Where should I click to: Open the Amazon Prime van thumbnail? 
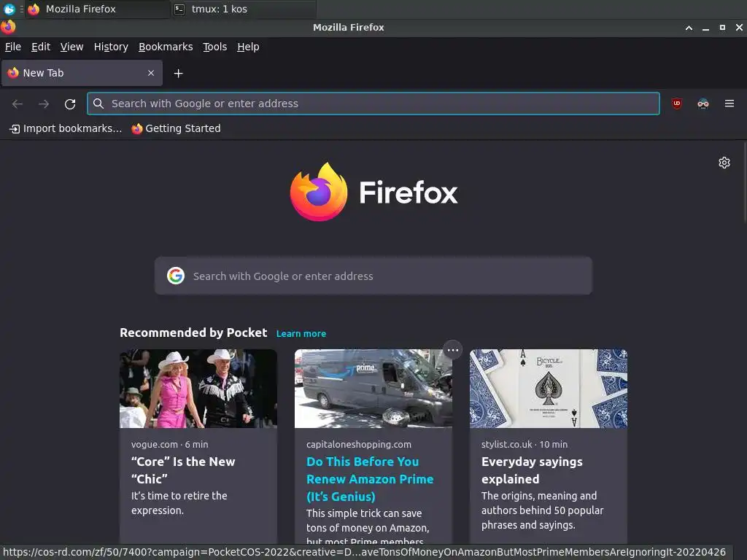[x=373, y=389]
